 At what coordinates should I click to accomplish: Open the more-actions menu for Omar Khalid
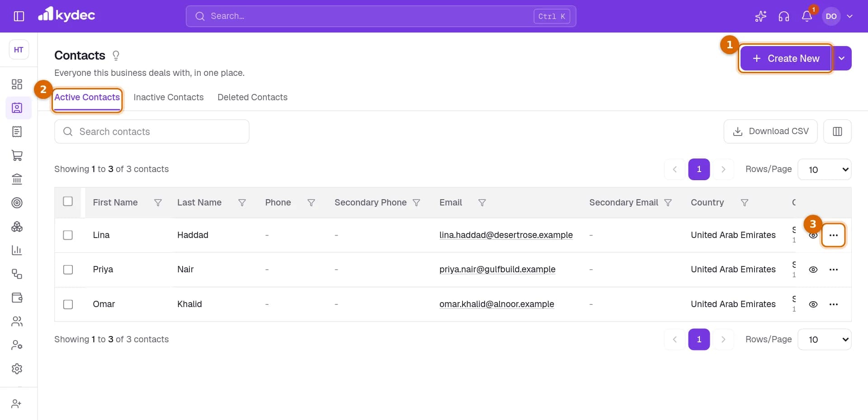click(834, 304)
